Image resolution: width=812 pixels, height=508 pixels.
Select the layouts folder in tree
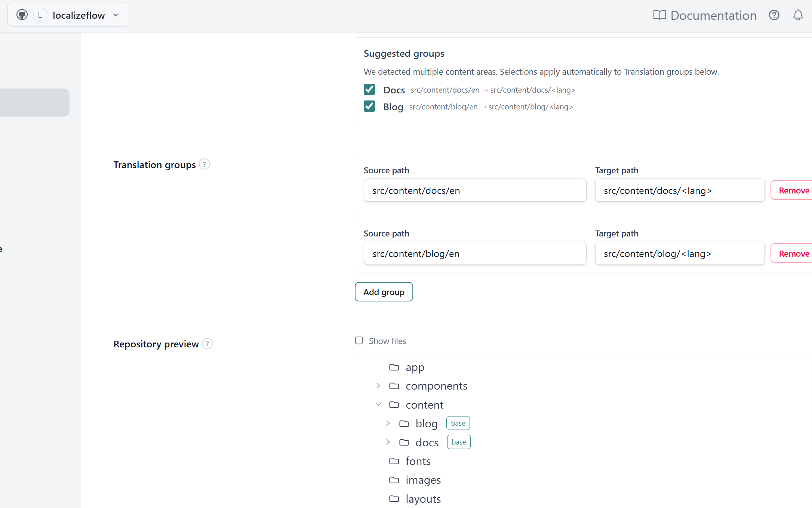[x=423, y=499]
